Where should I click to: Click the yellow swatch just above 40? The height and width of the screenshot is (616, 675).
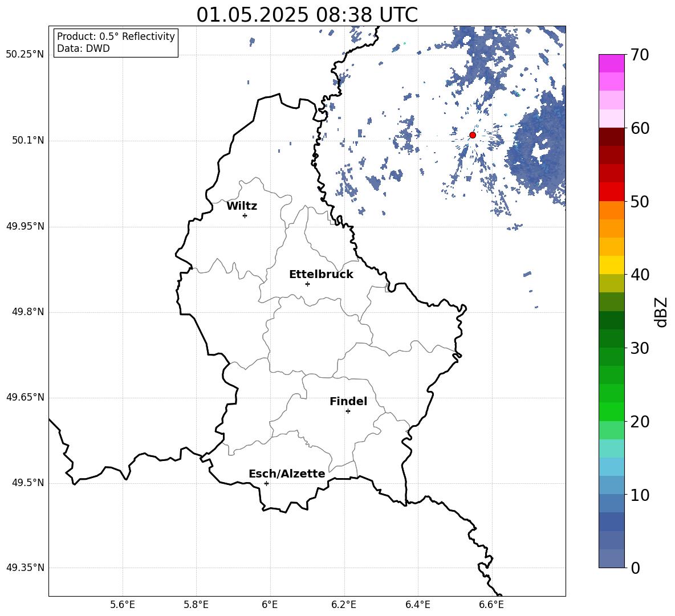(x=612, y=265)
